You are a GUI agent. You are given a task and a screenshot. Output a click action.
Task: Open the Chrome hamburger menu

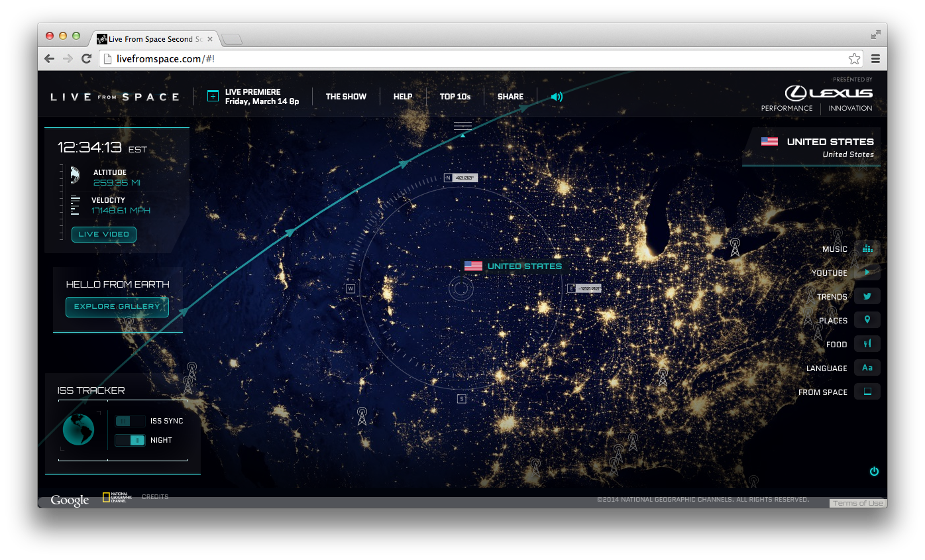875,58
